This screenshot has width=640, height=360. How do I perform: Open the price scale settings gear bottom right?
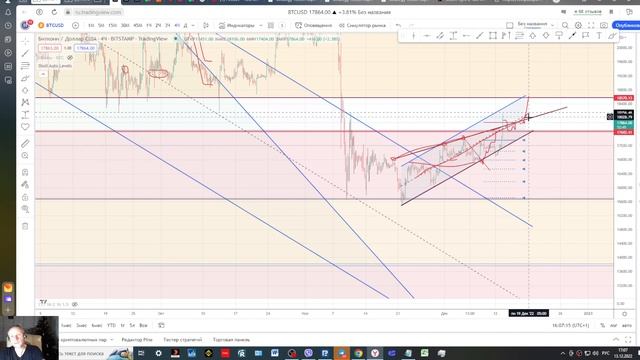click(x=624, y=313)
